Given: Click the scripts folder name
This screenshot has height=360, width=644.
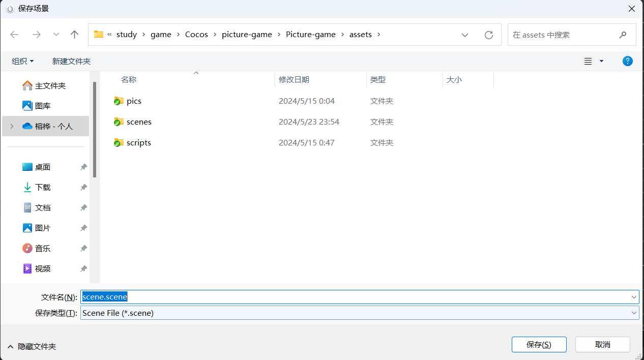Looking at the screenshot, I should [x=139, y=142].
